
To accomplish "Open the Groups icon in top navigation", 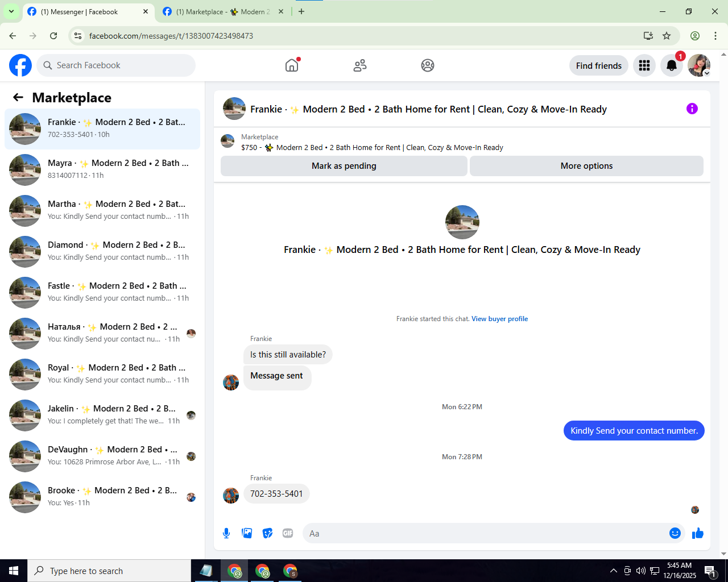I will pyautogui.click(x=428, y=65).
